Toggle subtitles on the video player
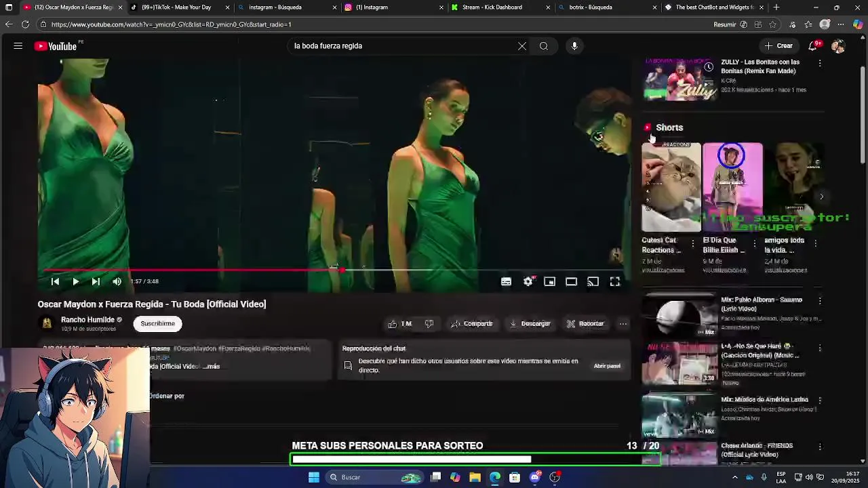Image resolution: width=868 pixels, height=488 pixels. pyautogui.click(x=506, y=281)
